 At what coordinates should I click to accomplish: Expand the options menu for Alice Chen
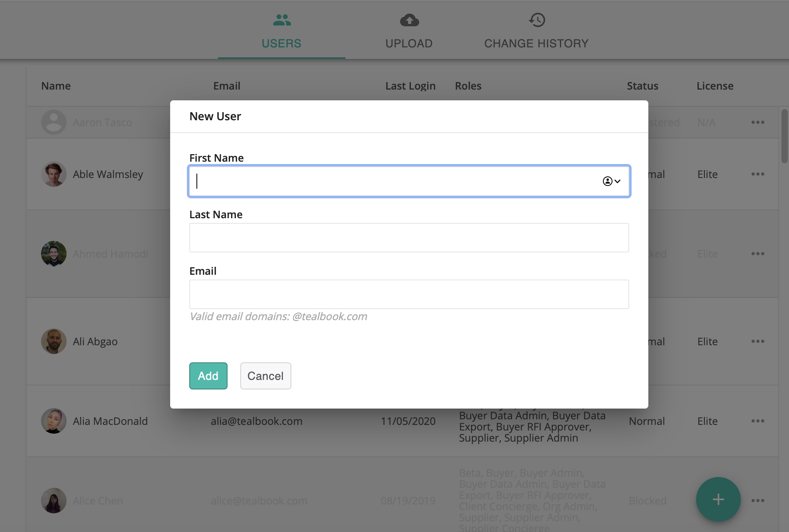point(758,501)
